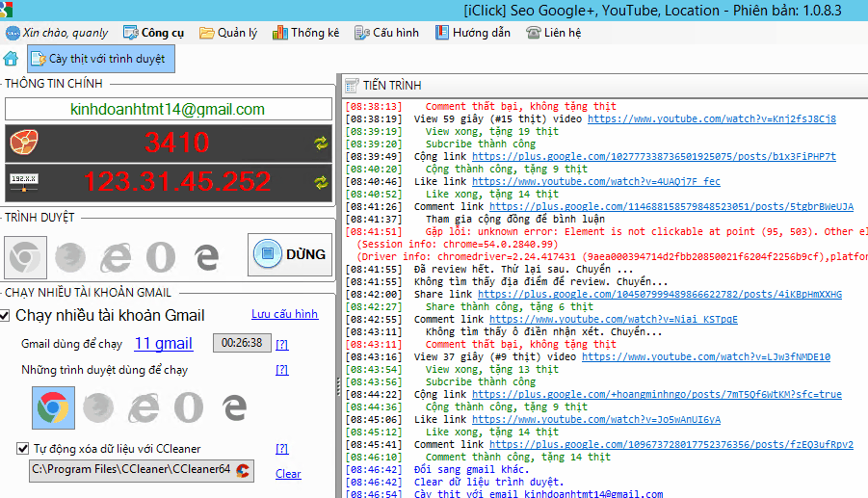Image resolution: width=868 pixels, height=498 pixels.
Task: Click the home icon
Action: (11, 59)
